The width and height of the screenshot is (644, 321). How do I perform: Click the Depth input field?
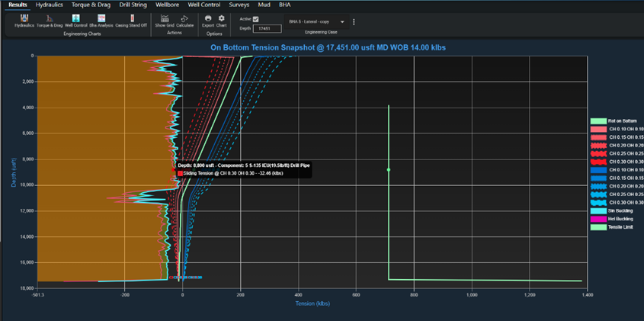[x=267, y=28]
